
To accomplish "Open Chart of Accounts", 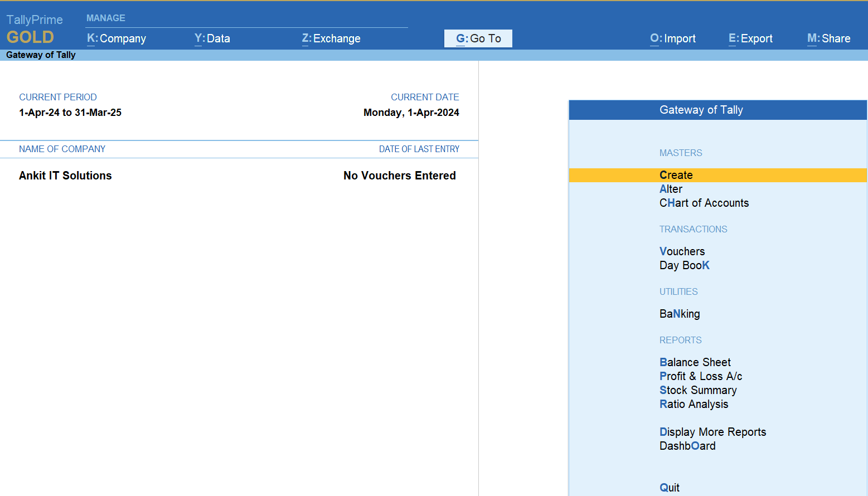I will 704,203.
